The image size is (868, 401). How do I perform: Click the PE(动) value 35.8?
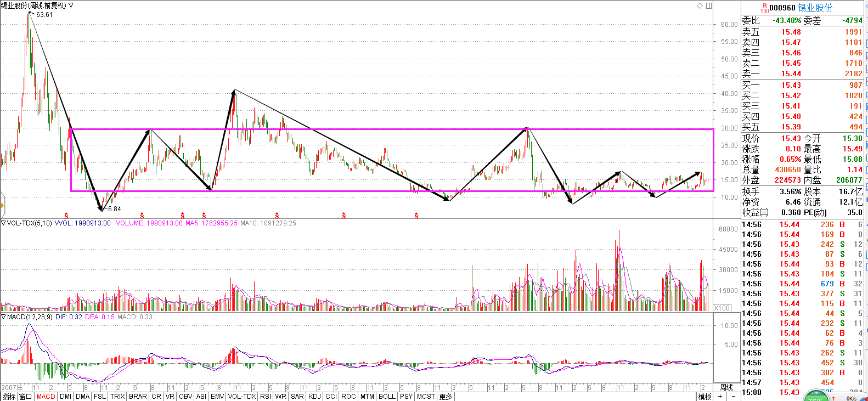[x=855, y=212]
